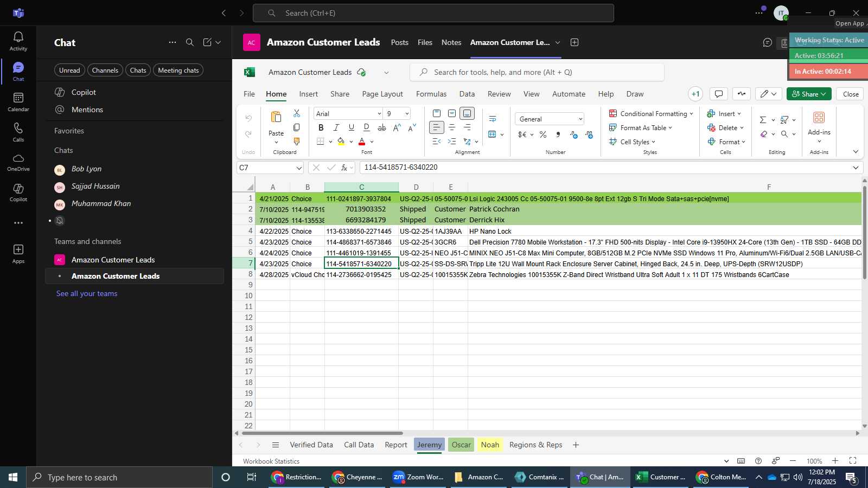Click Increase Indent icon
The image size is (868, 488).
pyautogui.click(x=452, y=142)
